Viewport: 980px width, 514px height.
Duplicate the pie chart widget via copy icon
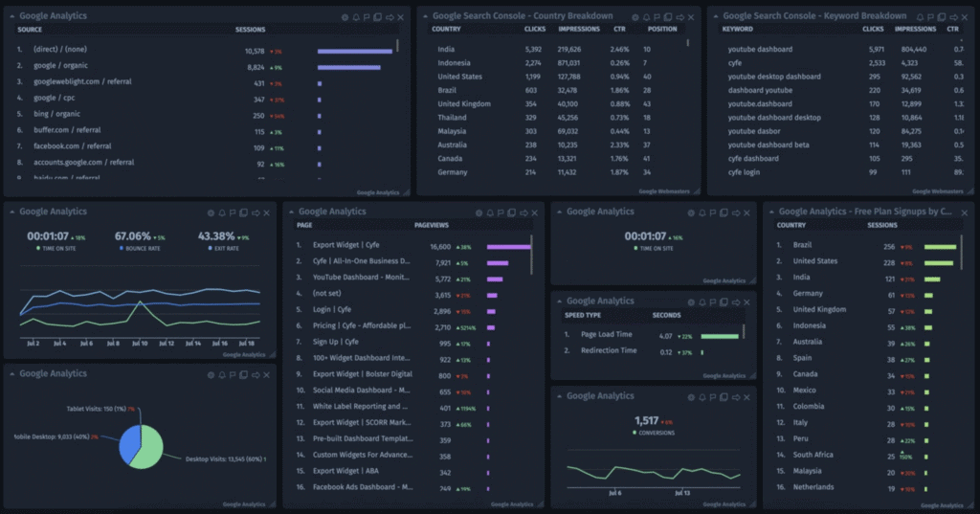(242, 374)
